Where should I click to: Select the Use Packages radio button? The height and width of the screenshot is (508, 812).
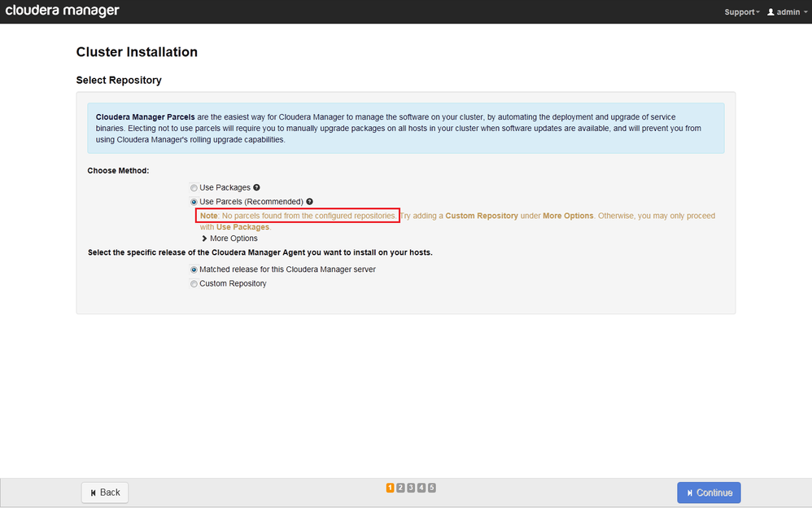click(x=194, y=187)
